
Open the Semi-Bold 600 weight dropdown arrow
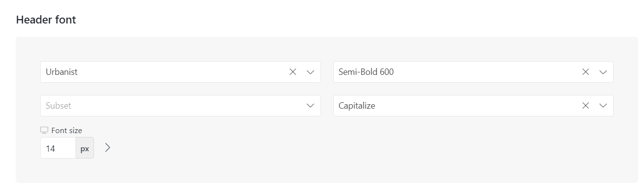(603, 72)
